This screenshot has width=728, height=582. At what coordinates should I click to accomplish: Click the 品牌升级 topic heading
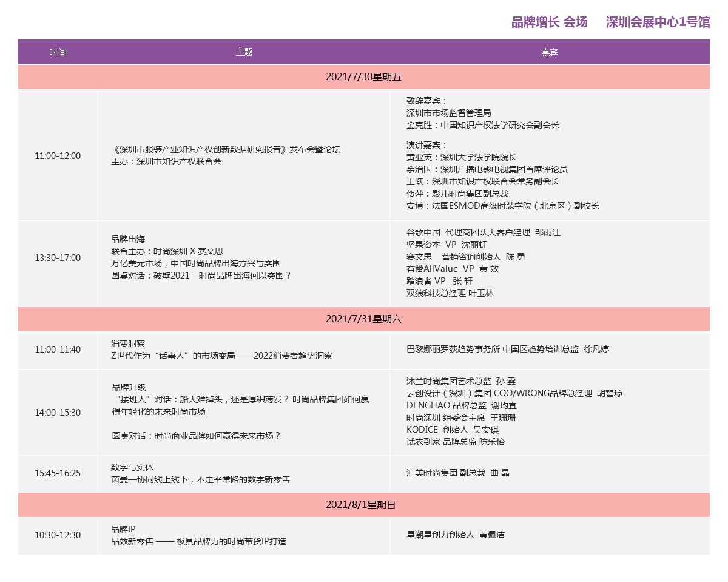coord(129,387)
